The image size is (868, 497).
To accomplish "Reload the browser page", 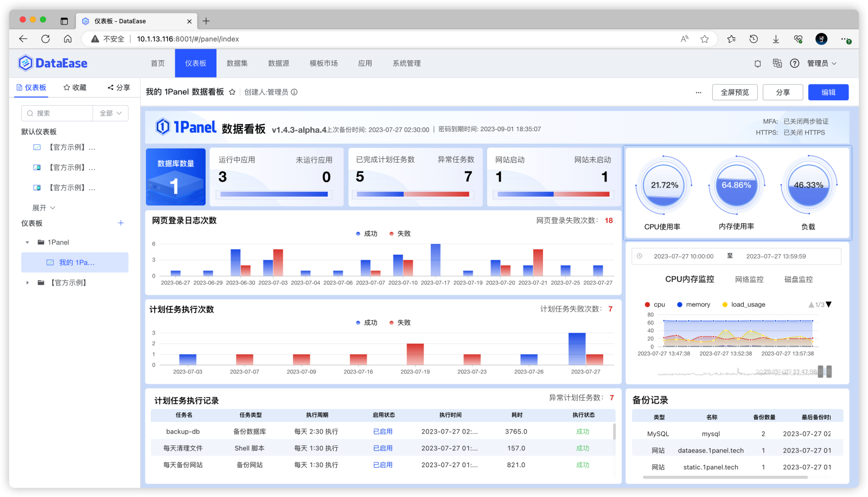I will pos(46,38).
